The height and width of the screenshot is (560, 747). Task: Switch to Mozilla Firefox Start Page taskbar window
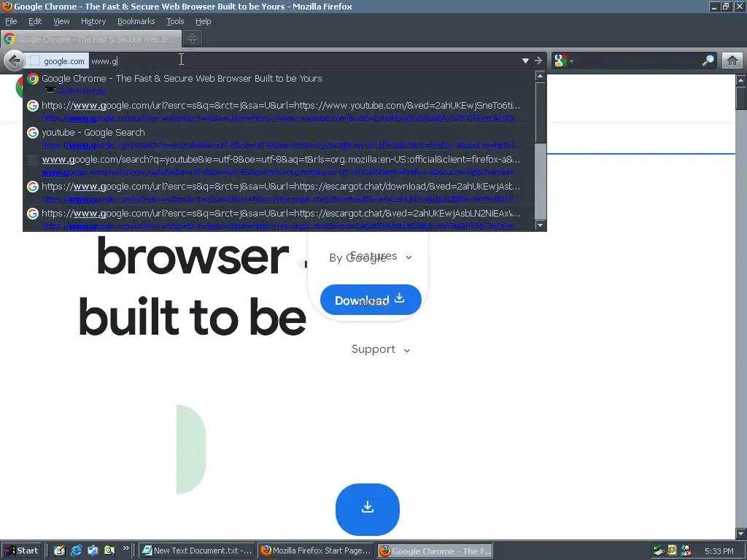point(317,551)
